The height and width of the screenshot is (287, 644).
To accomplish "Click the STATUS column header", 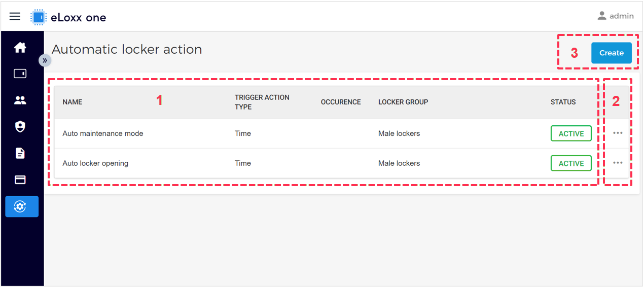I will [563, 102].
